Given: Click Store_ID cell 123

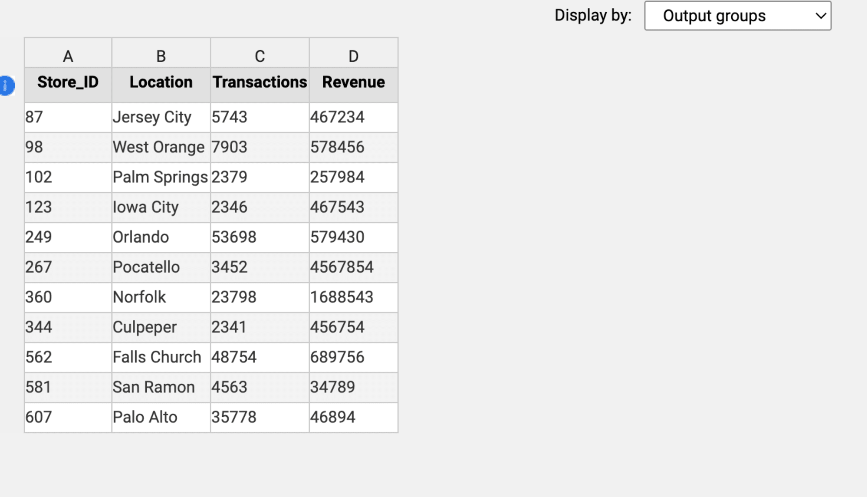Looking at the screenshot, I should click(68, 207).
